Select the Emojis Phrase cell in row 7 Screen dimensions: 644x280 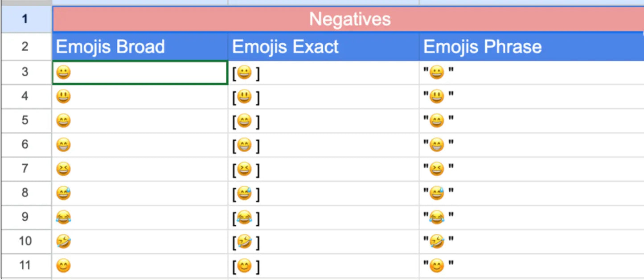coord(530,169)
